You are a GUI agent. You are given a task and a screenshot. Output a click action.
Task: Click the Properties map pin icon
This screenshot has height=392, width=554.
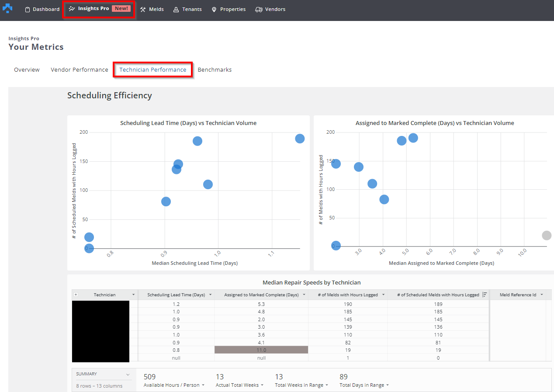click(214, 9)
